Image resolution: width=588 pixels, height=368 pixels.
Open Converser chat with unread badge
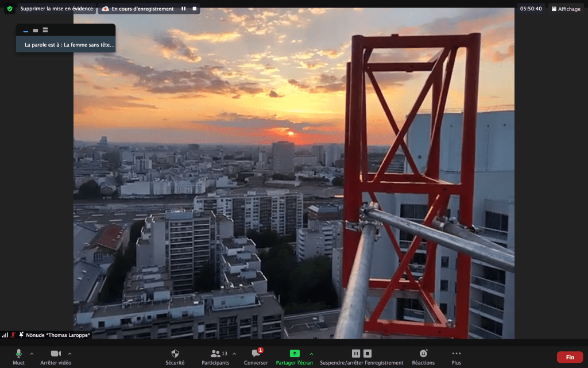click(256, 354)
